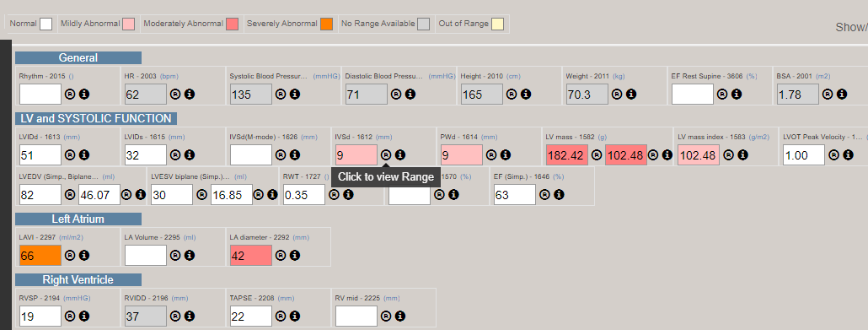
Task: View range icon for Height 165
Action: [511, 95]
